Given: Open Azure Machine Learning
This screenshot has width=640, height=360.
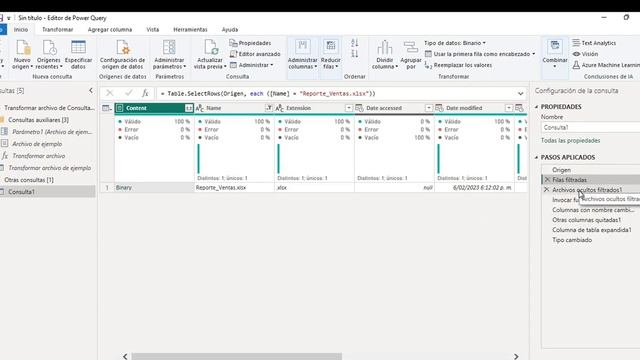Looking at the screenshot, I should coord(606,65).
